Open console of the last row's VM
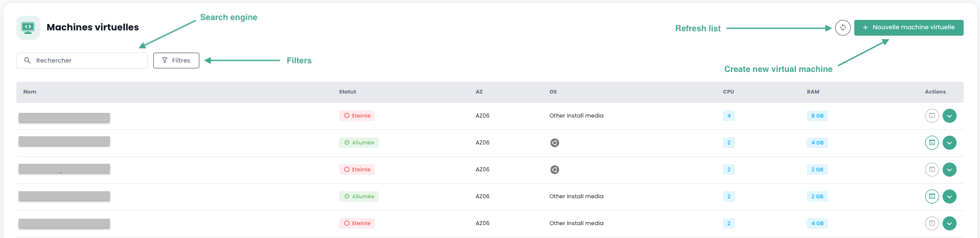980x238 pixels. tap(931, 223)
